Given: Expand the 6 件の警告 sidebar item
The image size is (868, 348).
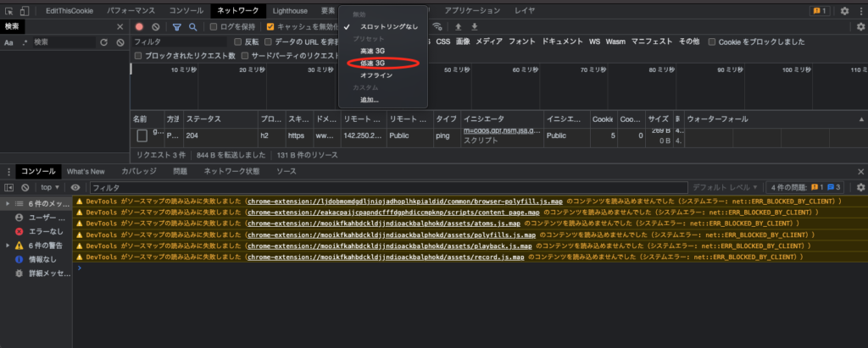Looking at the screenshot, I should [x=8, y=245].
